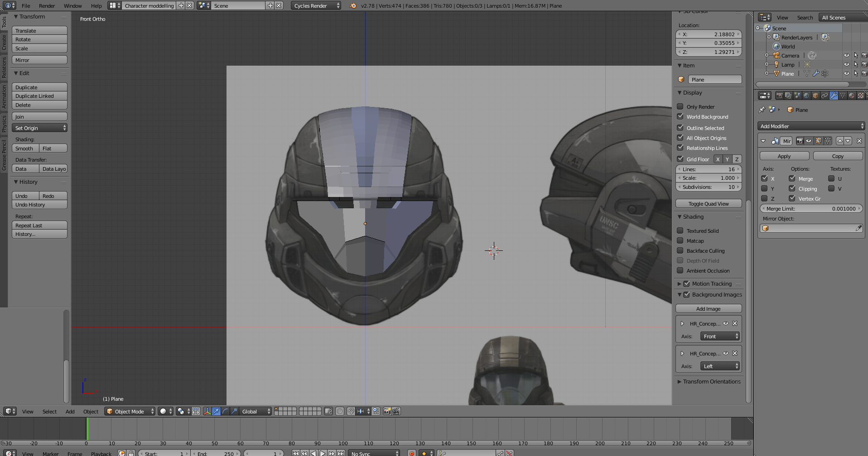Collapse the Mirror modifier panel triangle
The height and width of the screenshot is (456, 868).
click(763, 141)
